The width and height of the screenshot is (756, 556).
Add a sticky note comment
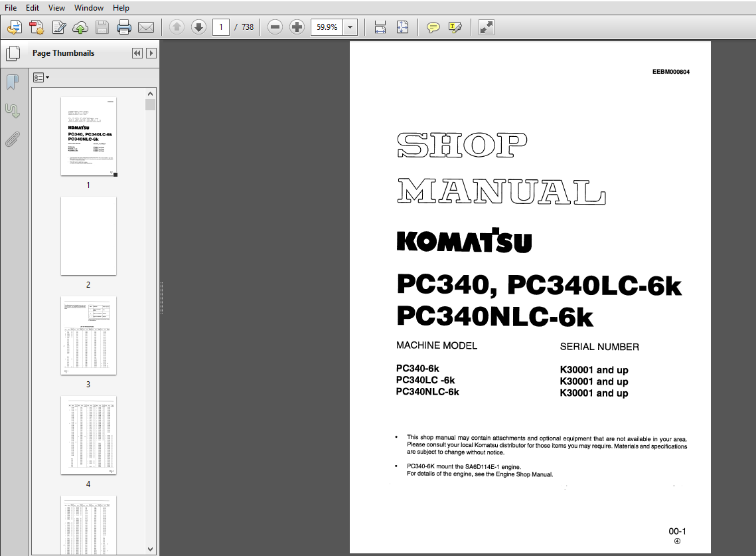pos(433,27)
